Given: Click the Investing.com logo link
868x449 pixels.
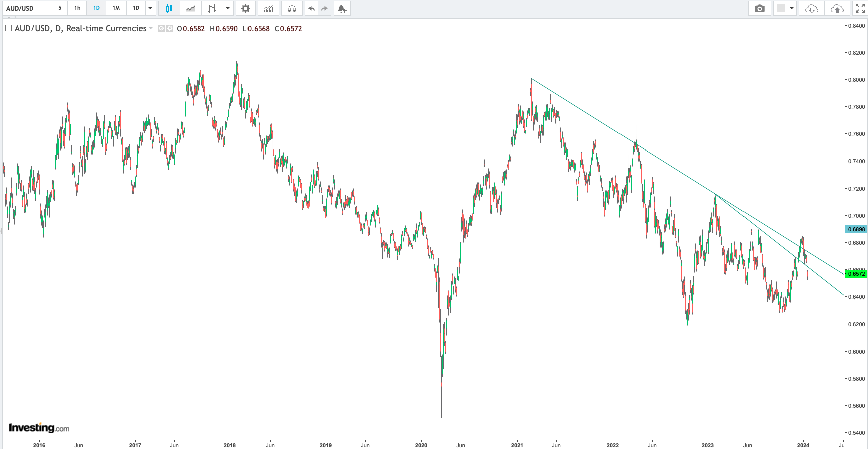Looking at the screenshot, I should tap(39, 428).
